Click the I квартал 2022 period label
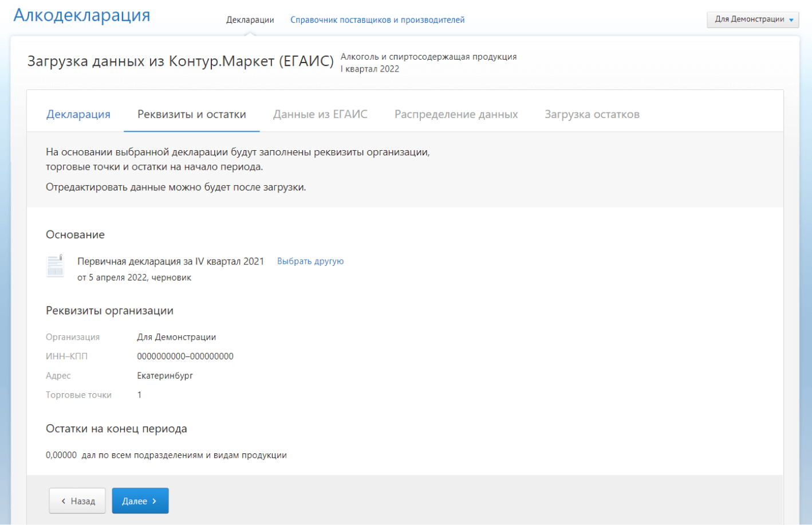 pos(370,69)
